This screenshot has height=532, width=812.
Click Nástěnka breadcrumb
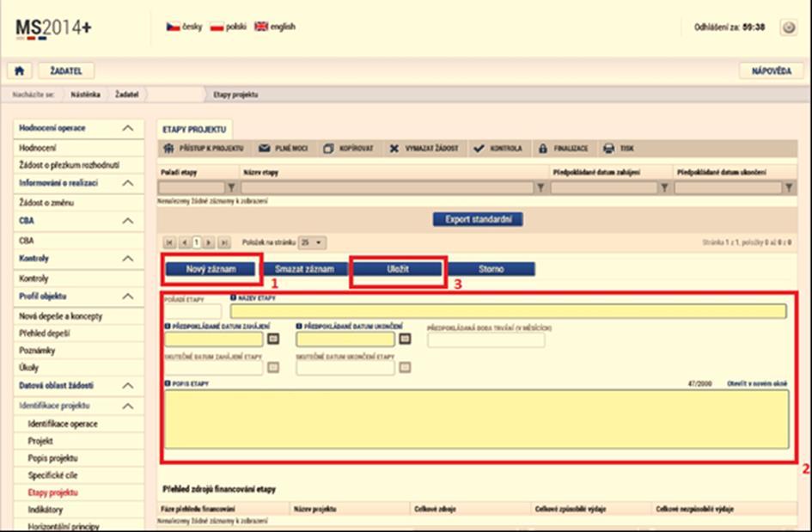(85, 95)
